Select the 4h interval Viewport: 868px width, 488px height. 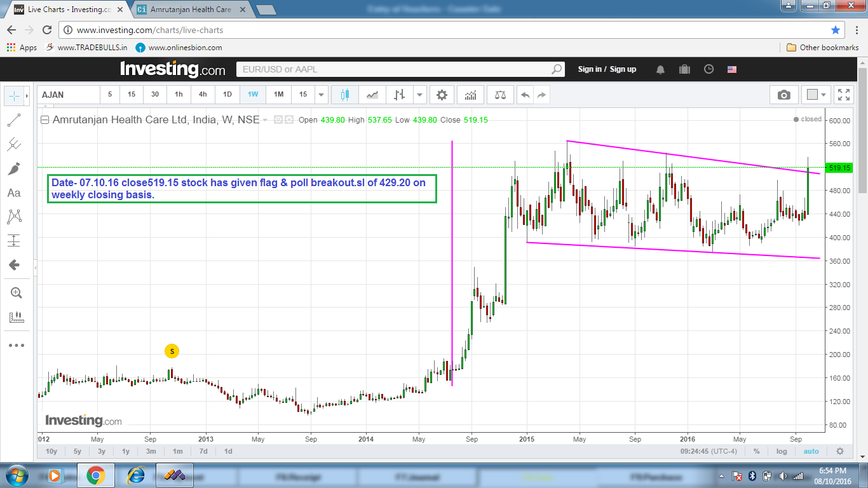coord(203,95)
